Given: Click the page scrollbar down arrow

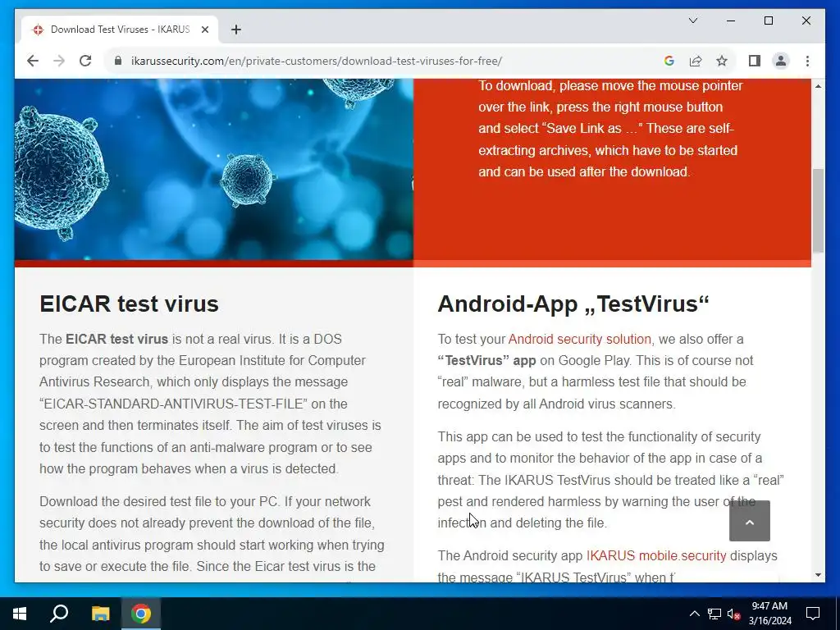Looking at the screenshot, I should click(x=818, y=575).
